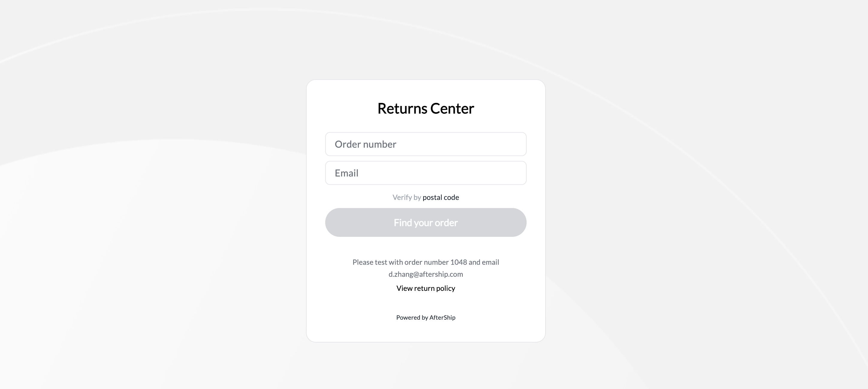
Task: Click the Powered by AfterShip link
Action: tap(426, 318)
